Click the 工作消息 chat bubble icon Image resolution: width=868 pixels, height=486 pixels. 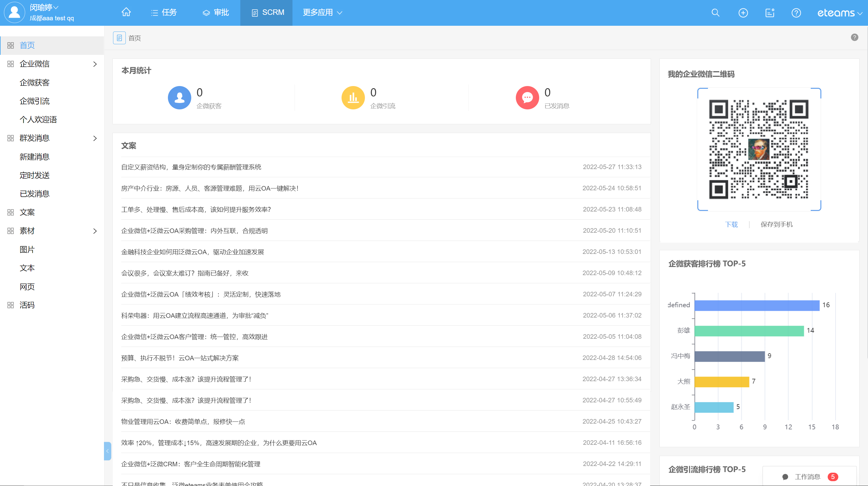pyautogui.click(x=785, y=477)
